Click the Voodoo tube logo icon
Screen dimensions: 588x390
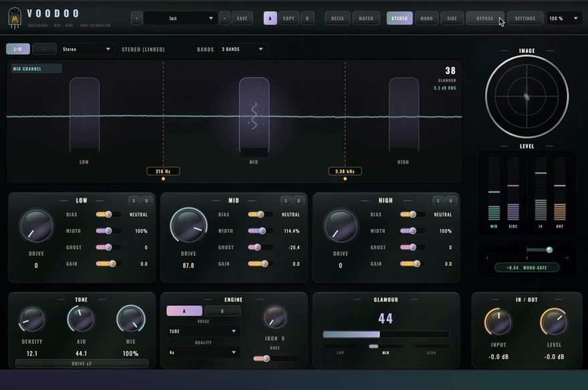click(x=15, y=18)
